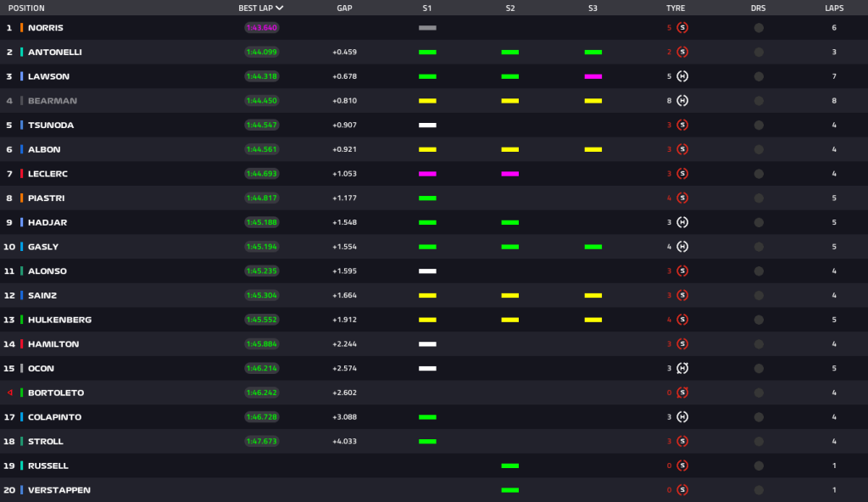This screenshot has width=868, height=502.
Task: Click the soft tyre icon for Bortoleto
Action: tap(682, 393)
